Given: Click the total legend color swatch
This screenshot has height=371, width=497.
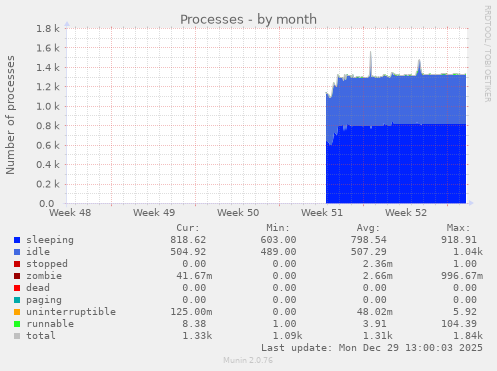Looking at the screenshot, I should [x=17, y=336].
